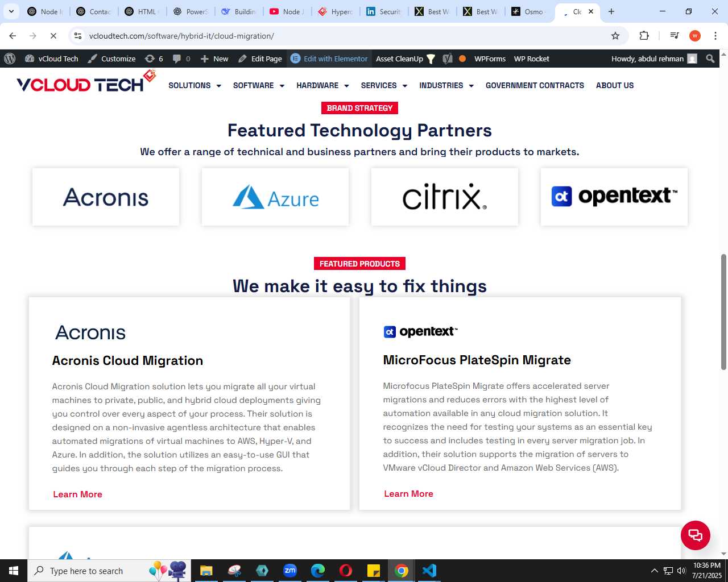Open the Chrome profile avatar
728x582 pixels.
pyautogui.click(x=695, y=36)
